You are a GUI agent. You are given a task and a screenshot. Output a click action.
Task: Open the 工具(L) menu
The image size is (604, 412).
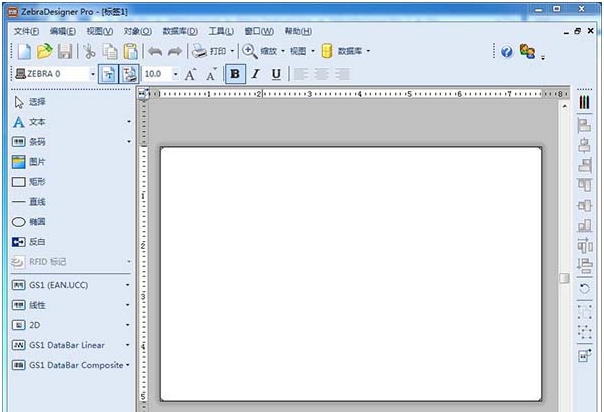click(221, 31)
